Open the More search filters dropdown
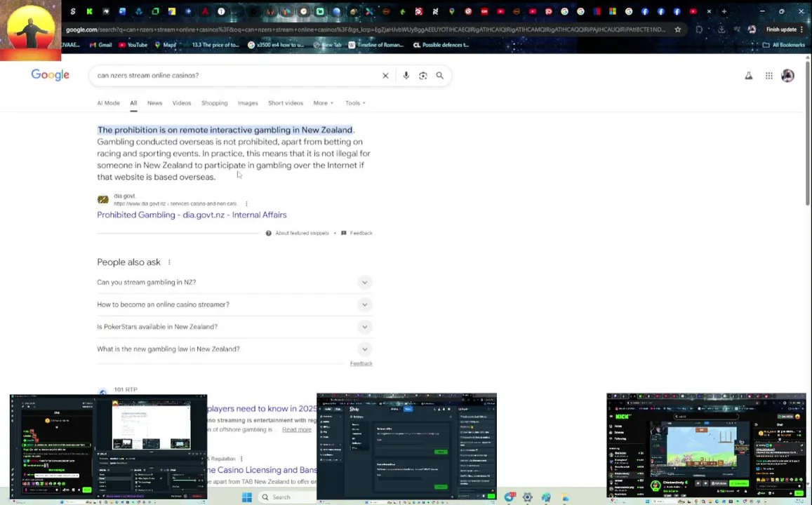The image size is (812, 505). tap(323, 103)
